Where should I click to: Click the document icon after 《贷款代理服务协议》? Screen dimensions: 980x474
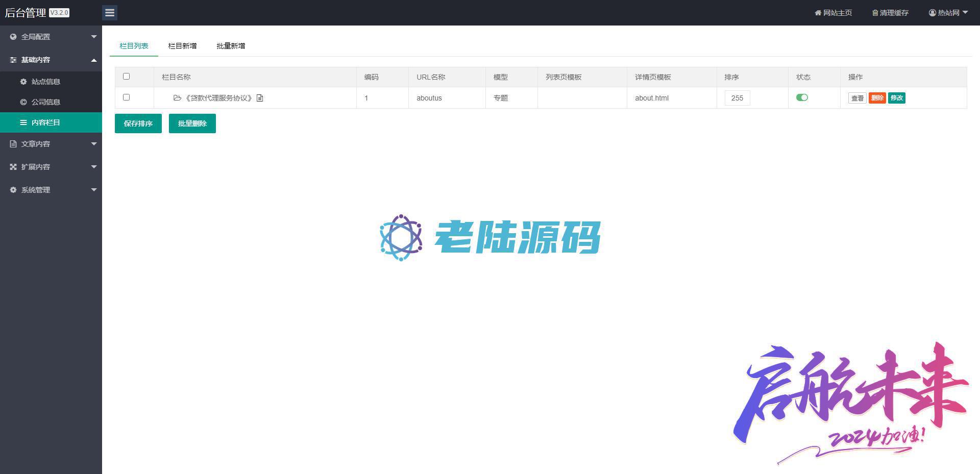(260, 98)
